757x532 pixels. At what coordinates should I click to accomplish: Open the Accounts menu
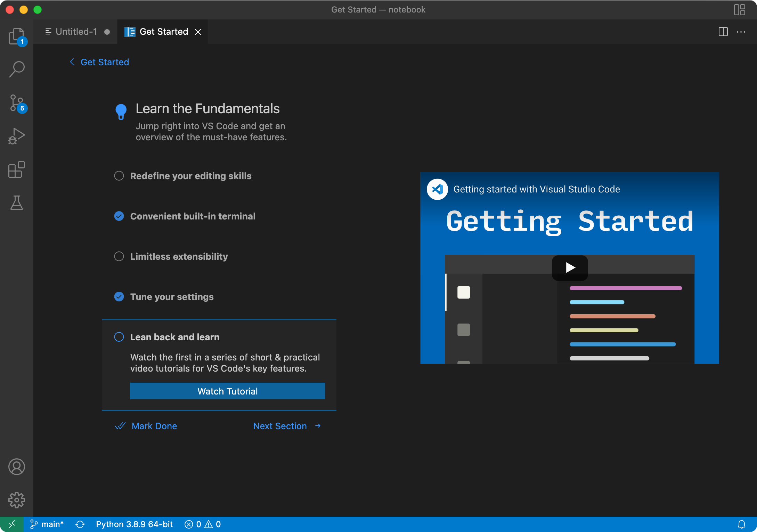(17, 467)
